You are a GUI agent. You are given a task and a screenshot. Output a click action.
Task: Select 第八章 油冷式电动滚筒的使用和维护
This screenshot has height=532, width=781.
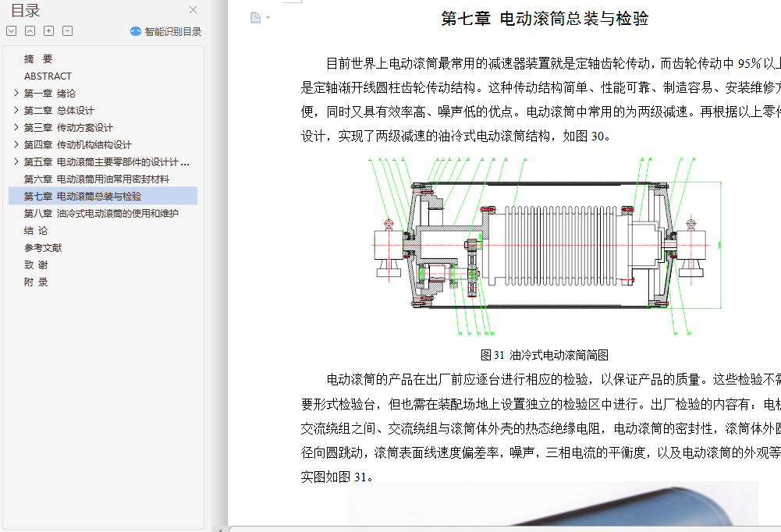coord(101,214)
